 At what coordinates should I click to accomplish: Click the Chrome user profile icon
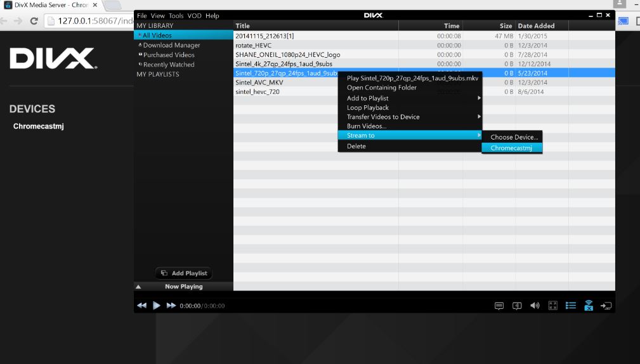[x=620, y=3]
